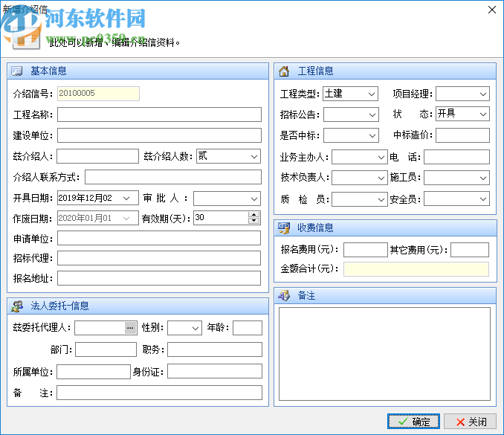Click the 建设单位 input field
Screen dimensions: 504x435
[159, 135]
